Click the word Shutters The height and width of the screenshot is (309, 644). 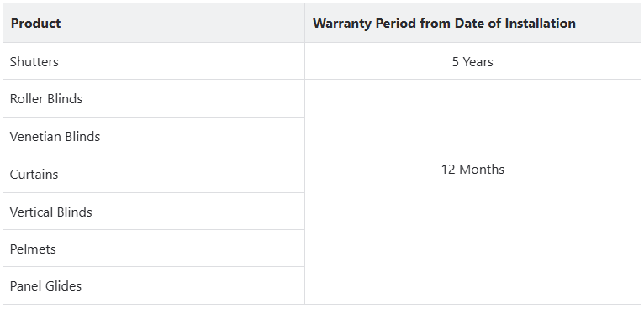pyautogui.click(x=34, y=62)
